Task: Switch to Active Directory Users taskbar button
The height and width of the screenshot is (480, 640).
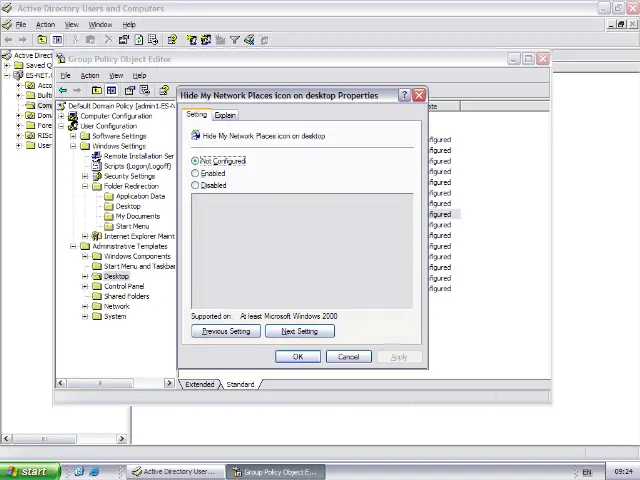Action: pos(176,471)
